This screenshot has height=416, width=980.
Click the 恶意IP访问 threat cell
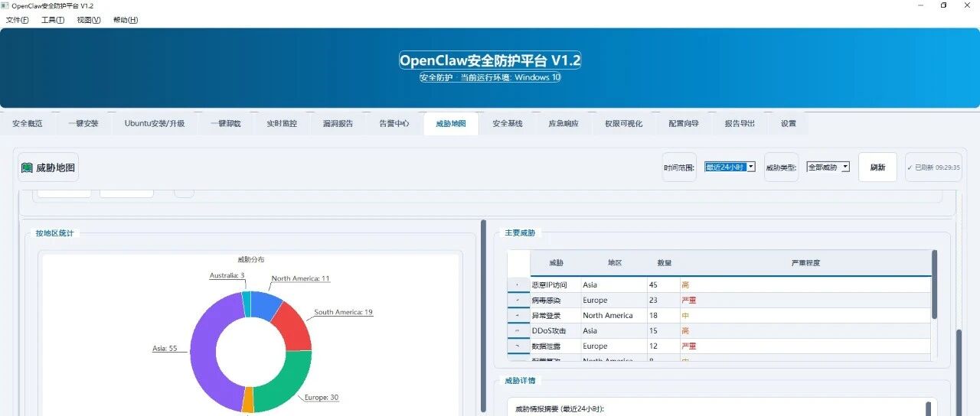pyautogui.click(x=556, y=284)
